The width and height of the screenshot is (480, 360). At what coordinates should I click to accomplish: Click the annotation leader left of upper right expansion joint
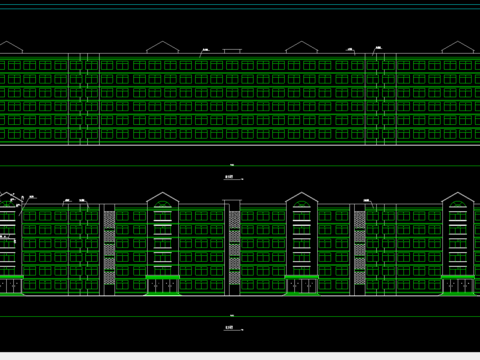click(x=351, y=51)
